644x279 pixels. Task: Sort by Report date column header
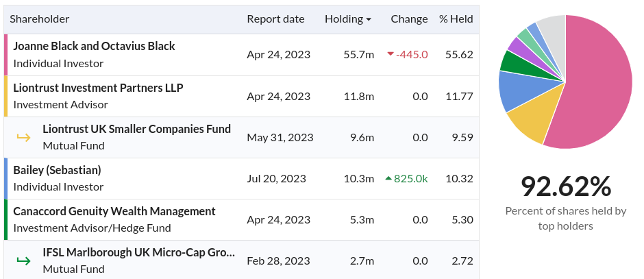click(x=275, y=19)
